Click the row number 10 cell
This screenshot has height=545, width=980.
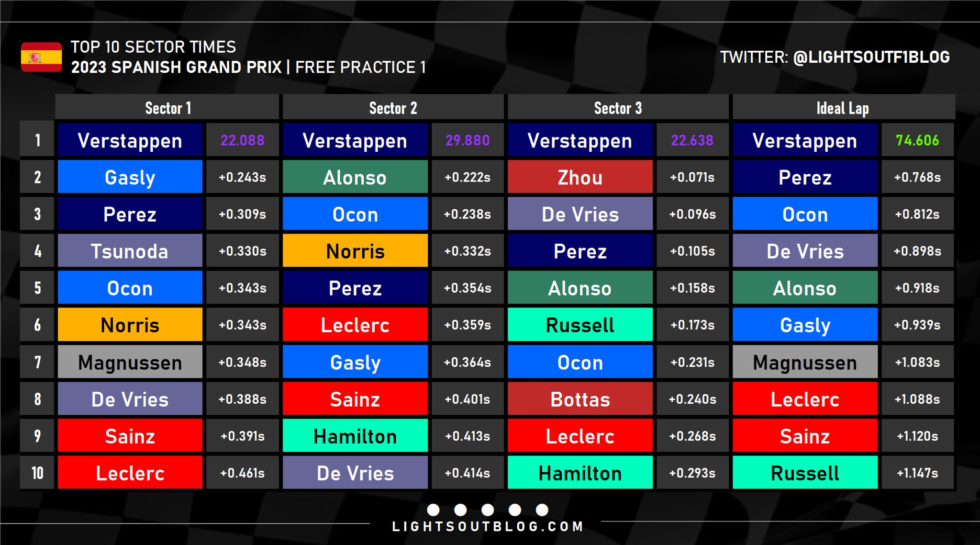[x=37, y=473]
